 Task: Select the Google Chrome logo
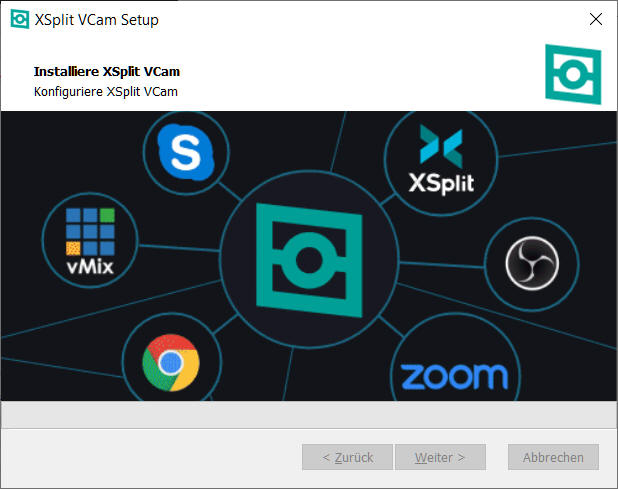(169, 362)
